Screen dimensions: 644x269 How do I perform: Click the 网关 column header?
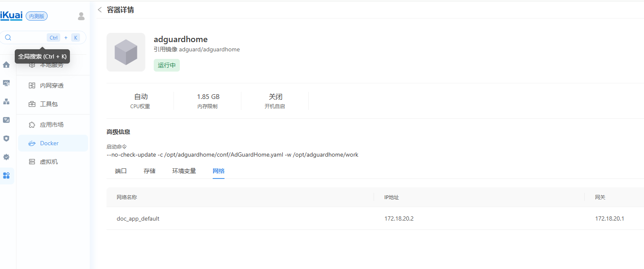(x=600, y=197)
